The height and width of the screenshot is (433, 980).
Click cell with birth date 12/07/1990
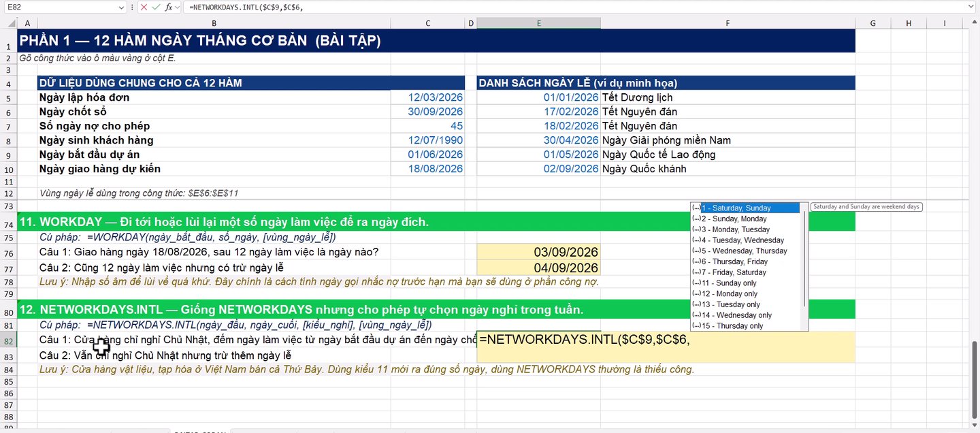click(428, 140)
